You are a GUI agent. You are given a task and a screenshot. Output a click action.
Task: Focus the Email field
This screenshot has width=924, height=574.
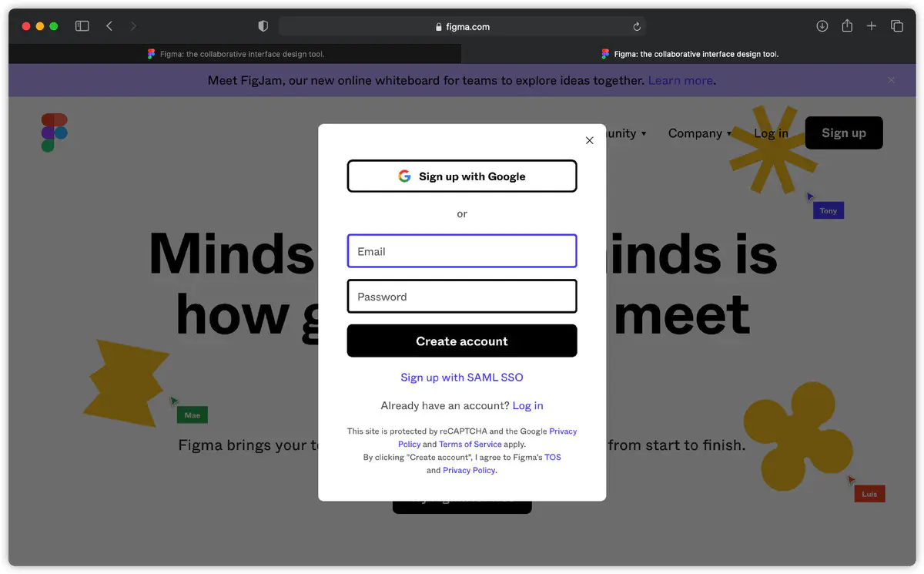pyautogui.click(x=462, y=251)
